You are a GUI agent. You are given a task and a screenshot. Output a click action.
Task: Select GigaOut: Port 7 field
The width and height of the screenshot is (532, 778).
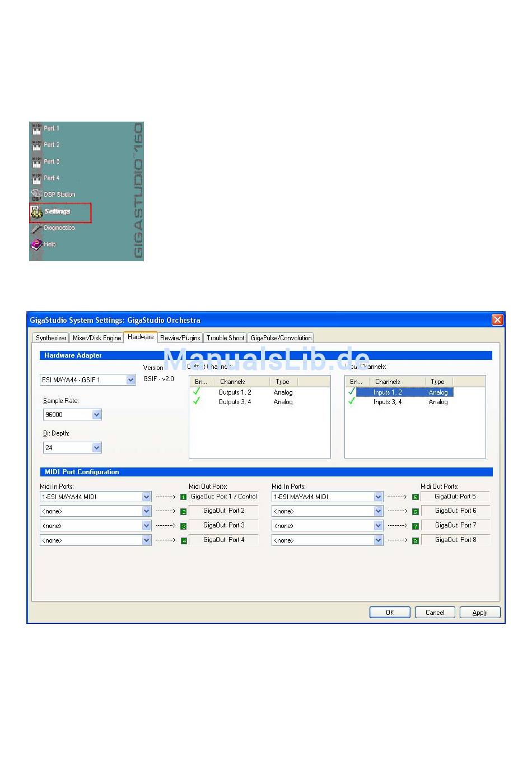(x=455, y=526)
